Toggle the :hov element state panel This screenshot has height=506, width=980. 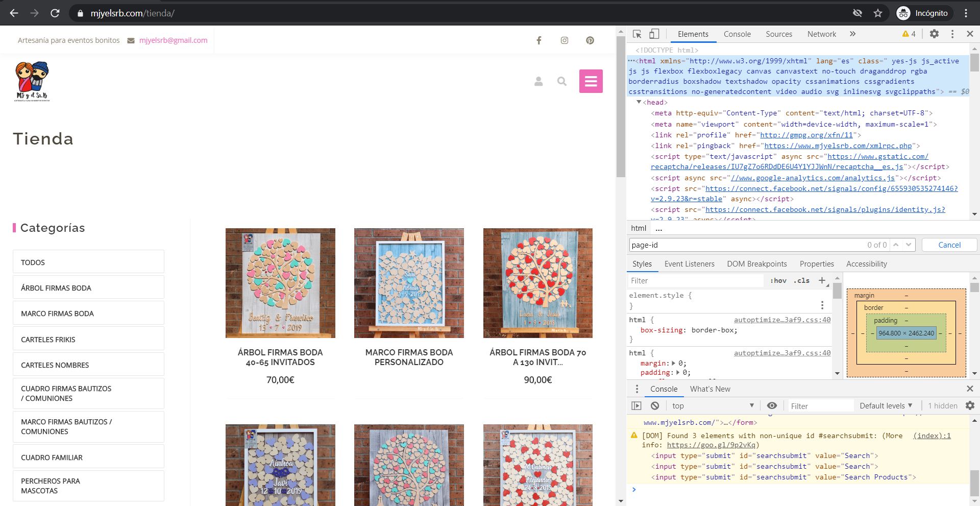(x=778, y=280)
